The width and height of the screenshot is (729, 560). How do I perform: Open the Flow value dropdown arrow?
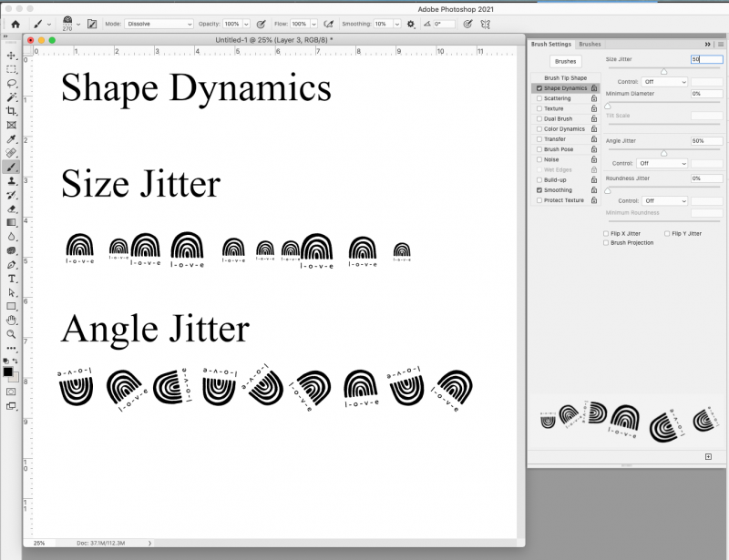[313, 24]
